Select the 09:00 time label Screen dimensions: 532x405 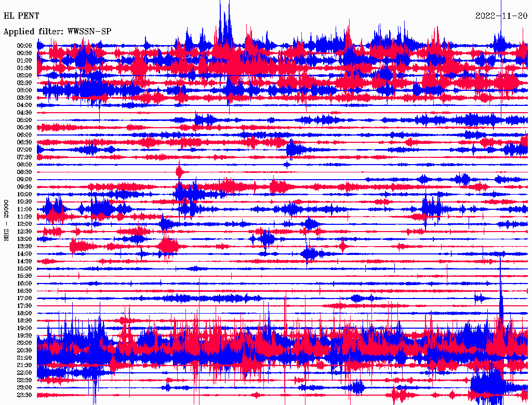(24, 180)
